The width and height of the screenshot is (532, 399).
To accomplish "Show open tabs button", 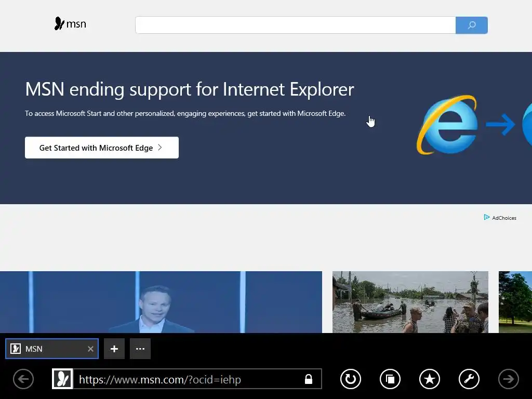I will tap(390, 379).
